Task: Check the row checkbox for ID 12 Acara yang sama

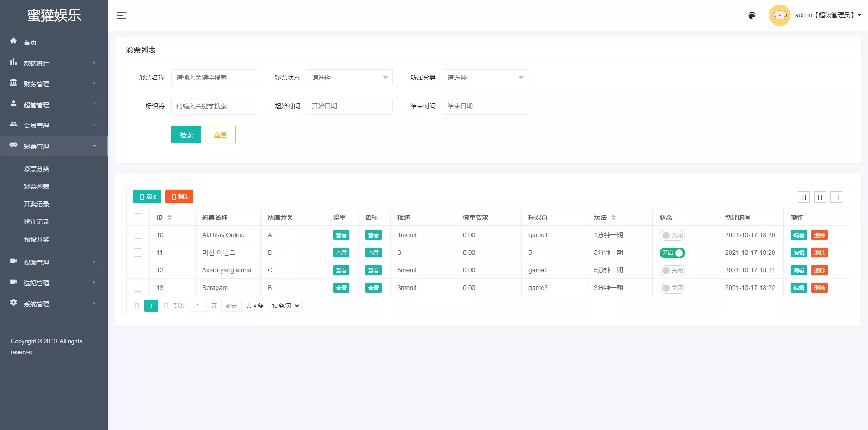Action: coord(138,270)
